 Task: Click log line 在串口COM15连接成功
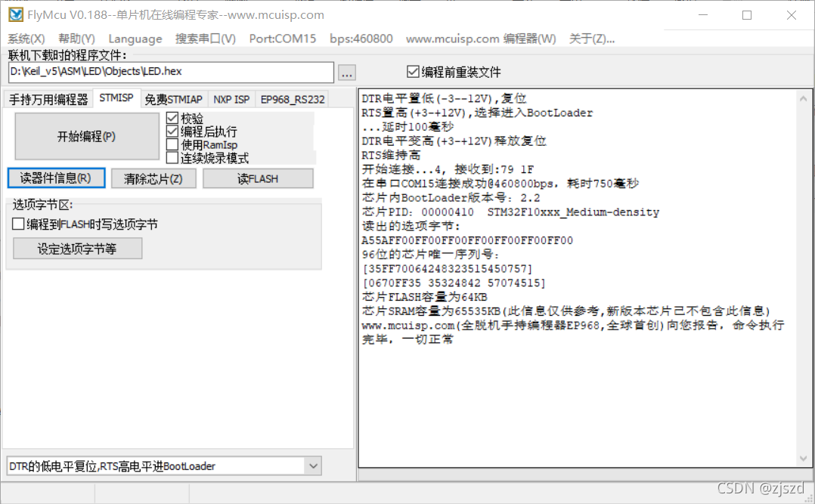(500, 184)
